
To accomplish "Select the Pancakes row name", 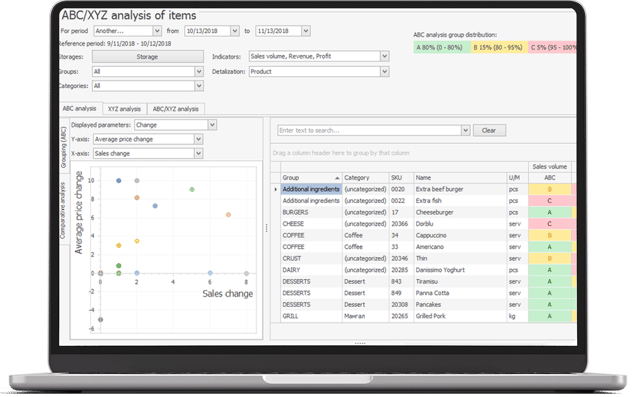I will pyautogui.click(x=460, y=305).
